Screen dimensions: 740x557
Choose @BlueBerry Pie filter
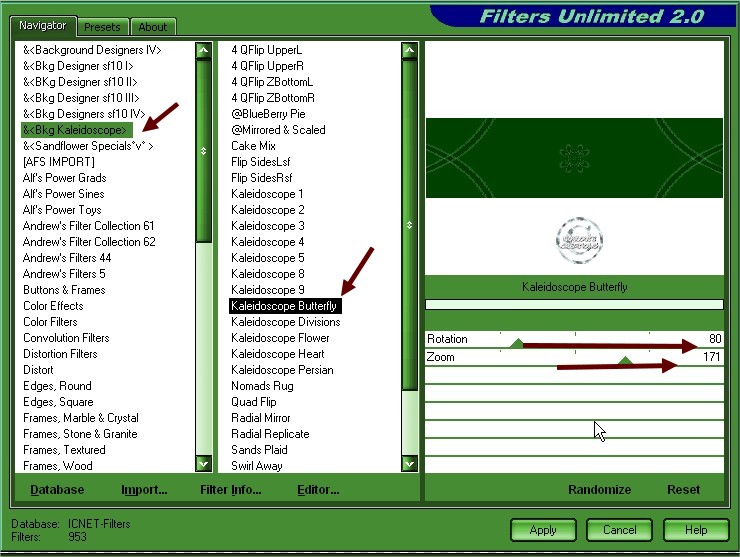[268, 114]
